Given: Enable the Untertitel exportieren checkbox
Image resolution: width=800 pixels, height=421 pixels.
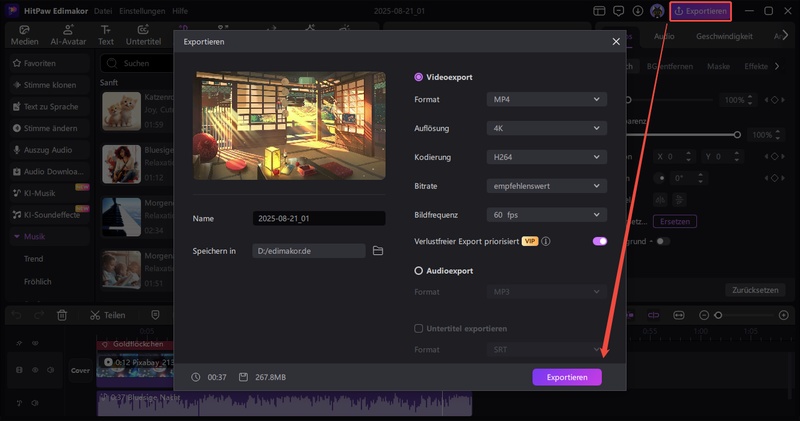Looking at the screenshot, I should click(419, 329).
